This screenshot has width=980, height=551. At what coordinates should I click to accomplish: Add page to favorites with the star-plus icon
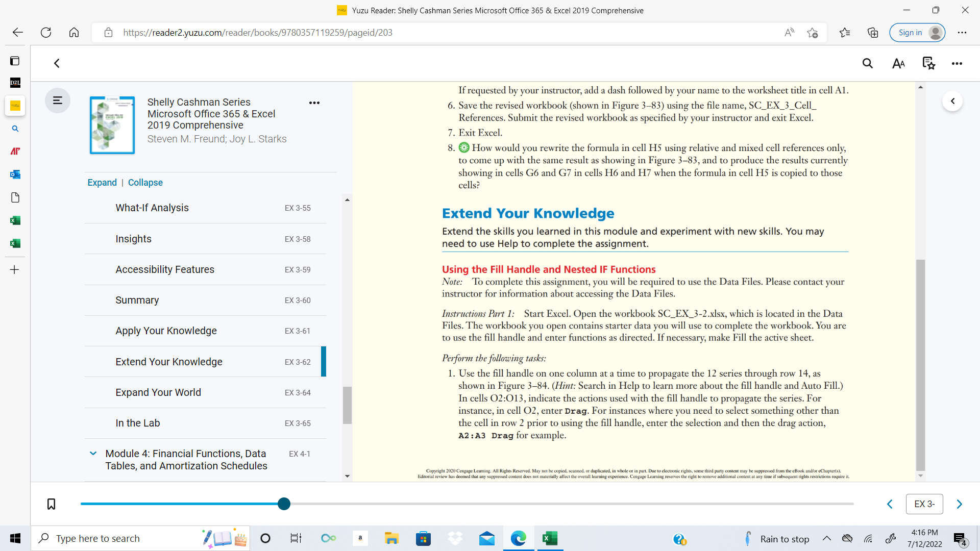[813, 33]
